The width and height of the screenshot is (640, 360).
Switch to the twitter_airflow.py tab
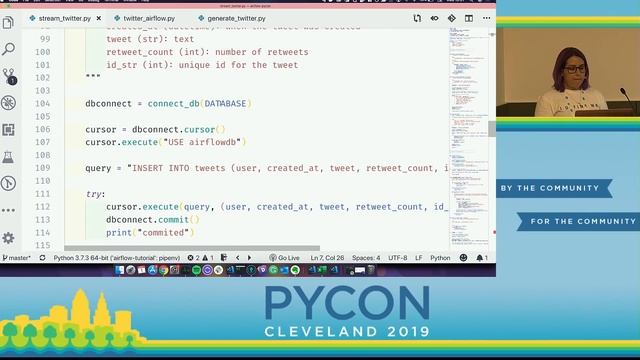[x=149, y=18]
